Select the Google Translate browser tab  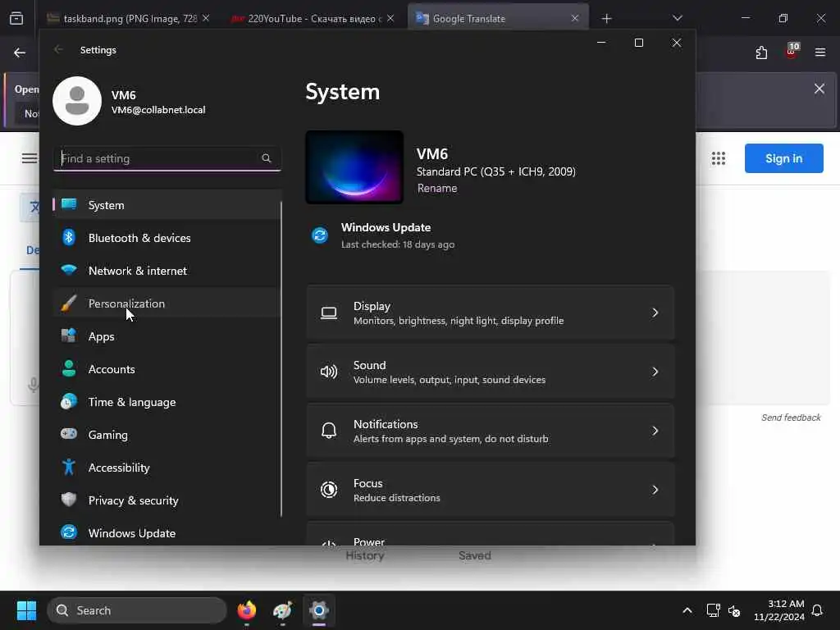coord(498,18)
